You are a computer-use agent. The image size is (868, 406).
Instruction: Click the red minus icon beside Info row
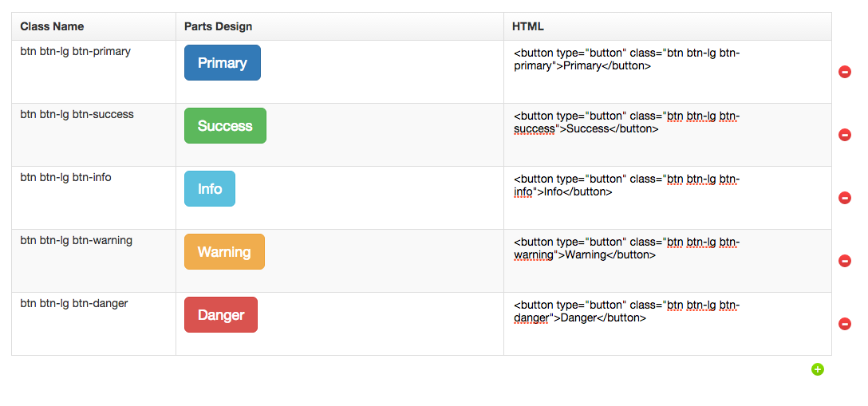tap(845, 198)
